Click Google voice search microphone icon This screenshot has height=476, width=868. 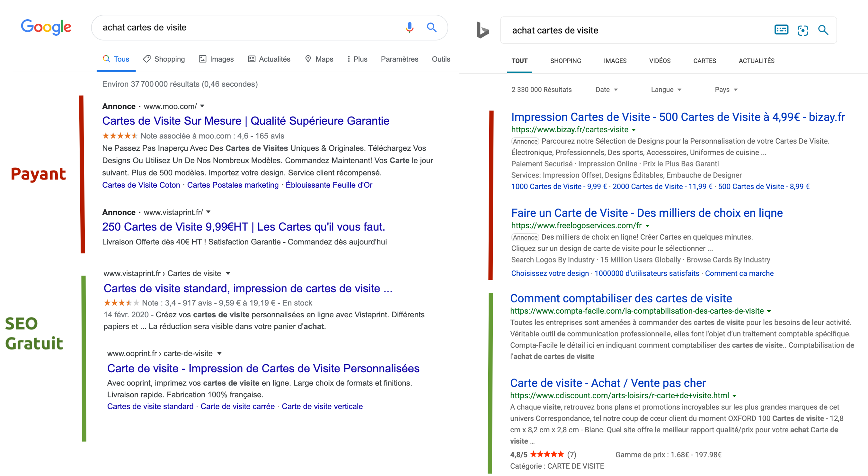point(409,27)
